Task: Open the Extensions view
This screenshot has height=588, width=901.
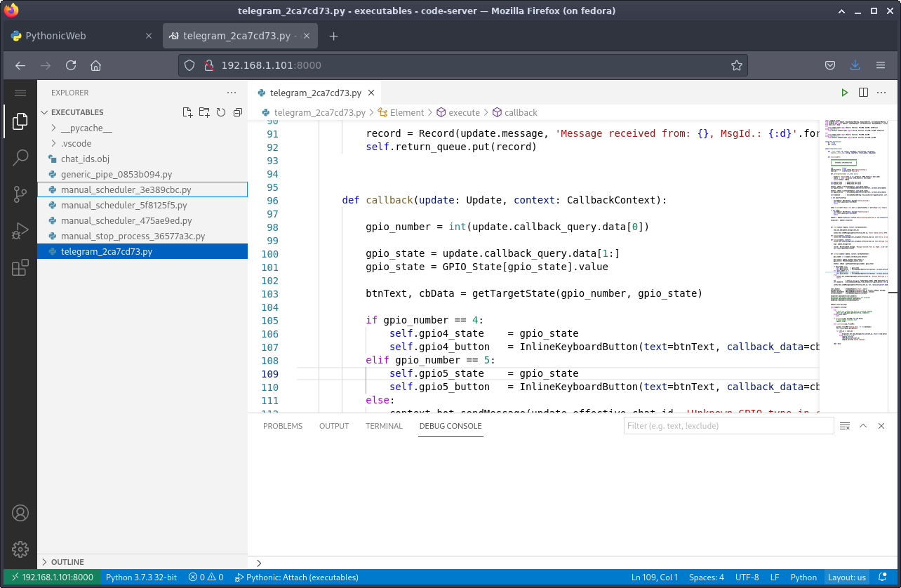Action: click(20, 267)
